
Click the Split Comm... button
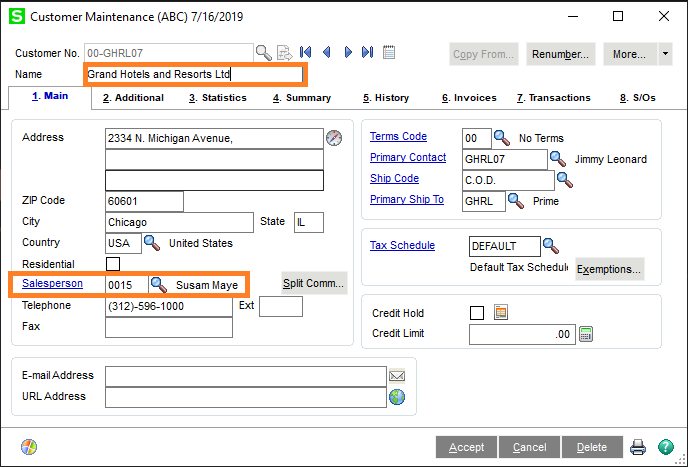pyautogui.click(x=314, y=284)
